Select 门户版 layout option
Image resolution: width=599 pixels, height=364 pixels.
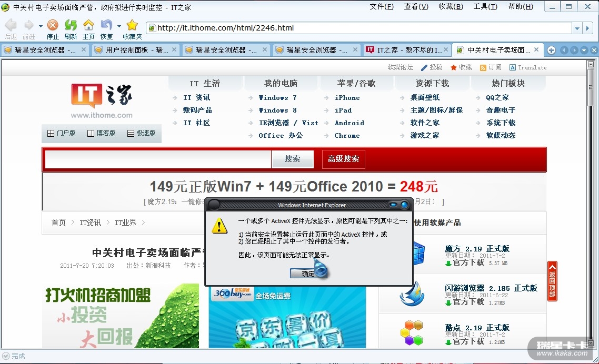click(x=62, y=133)
